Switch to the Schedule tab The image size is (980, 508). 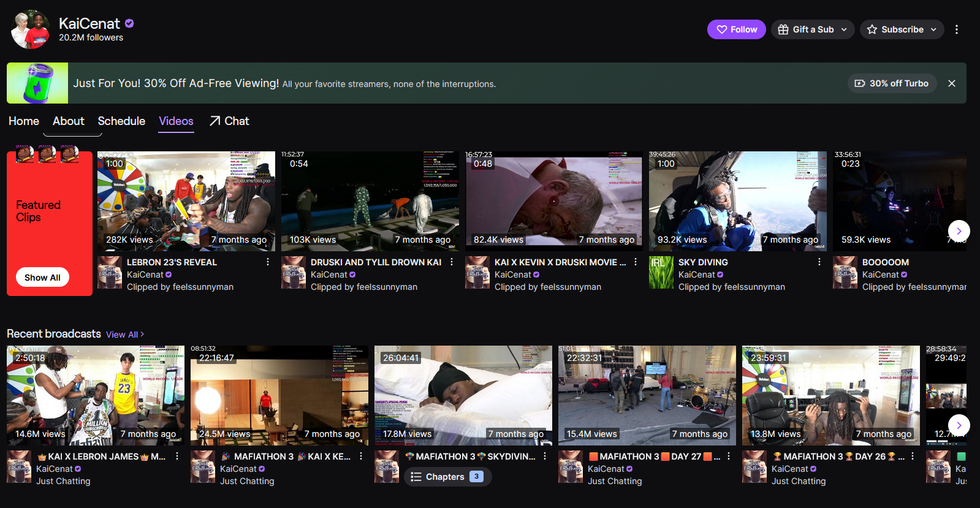point(121,121)
